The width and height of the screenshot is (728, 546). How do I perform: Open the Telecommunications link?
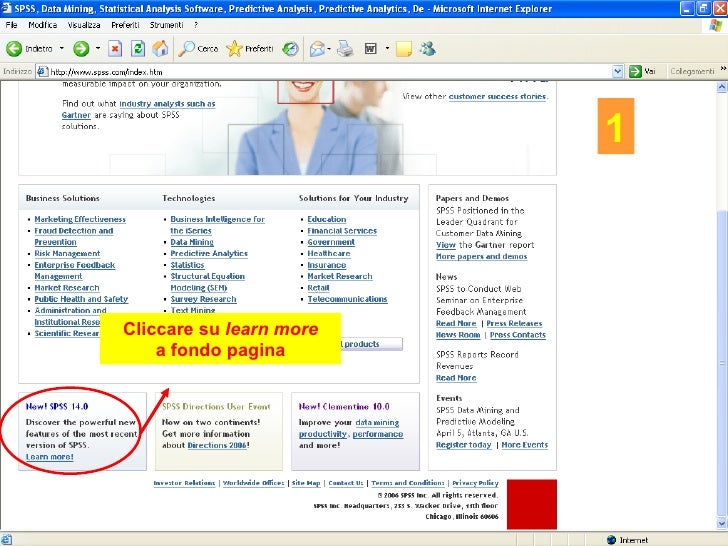coord(347,299)
